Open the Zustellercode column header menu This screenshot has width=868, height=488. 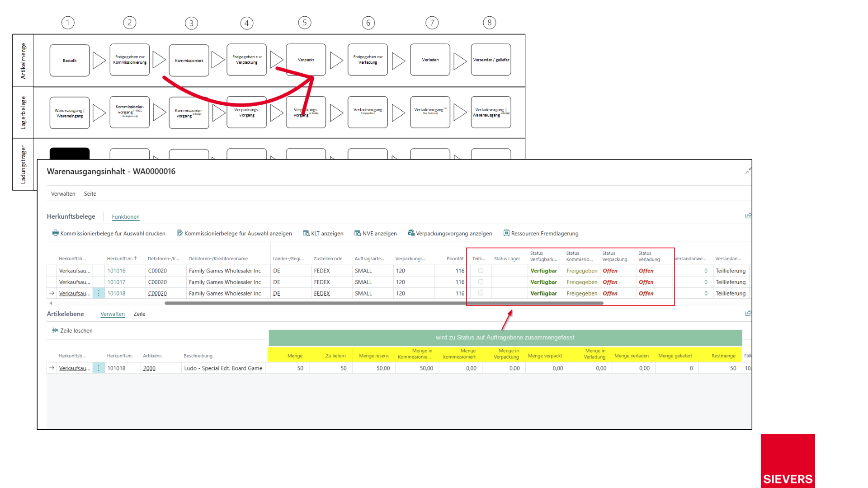pos(328,258)
